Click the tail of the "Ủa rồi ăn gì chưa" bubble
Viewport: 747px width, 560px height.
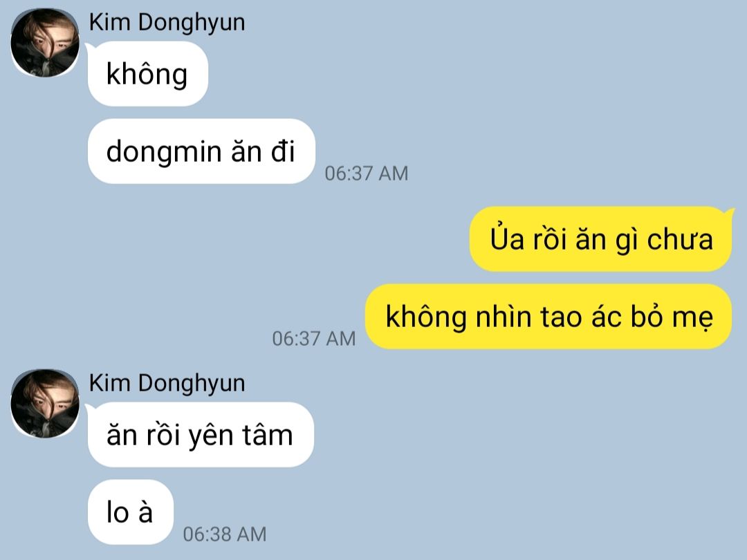[x=728, y=212]
